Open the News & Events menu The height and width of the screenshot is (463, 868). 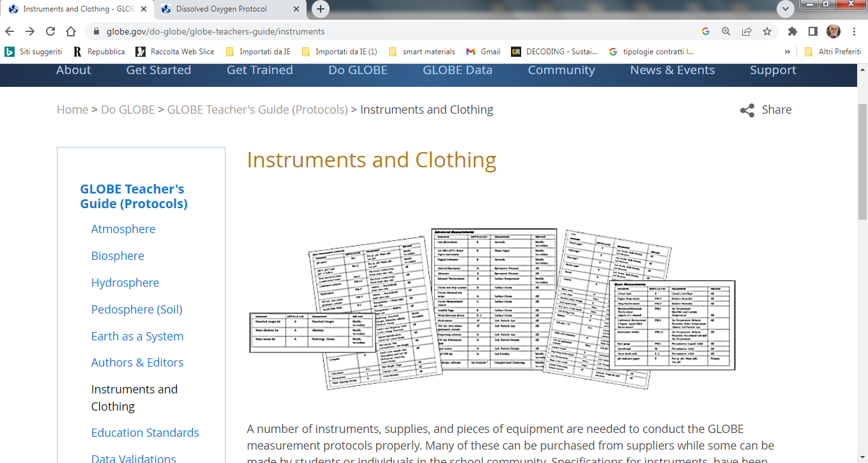pyautogui.click(x=673, y=70)
